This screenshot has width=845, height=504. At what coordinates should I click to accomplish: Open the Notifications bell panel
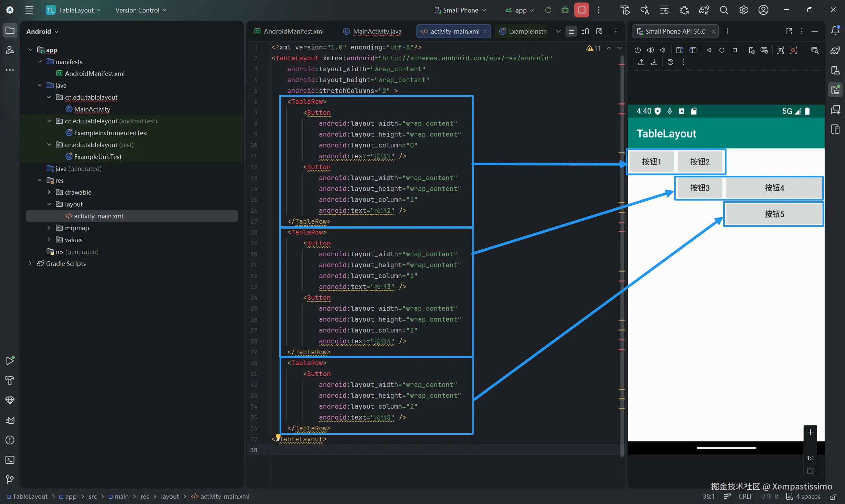835,31
